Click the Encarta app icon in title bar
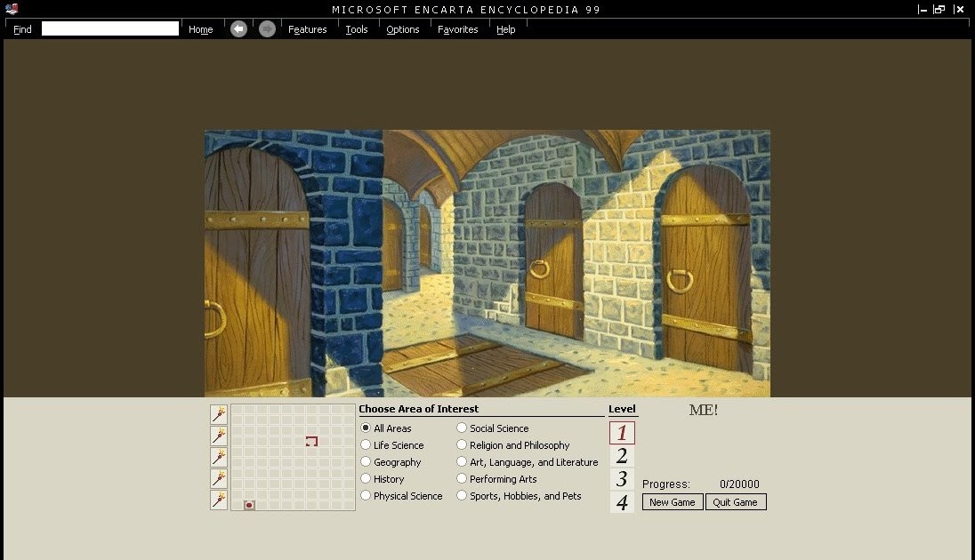Screen dimensions: 975x560 [12, 9]
